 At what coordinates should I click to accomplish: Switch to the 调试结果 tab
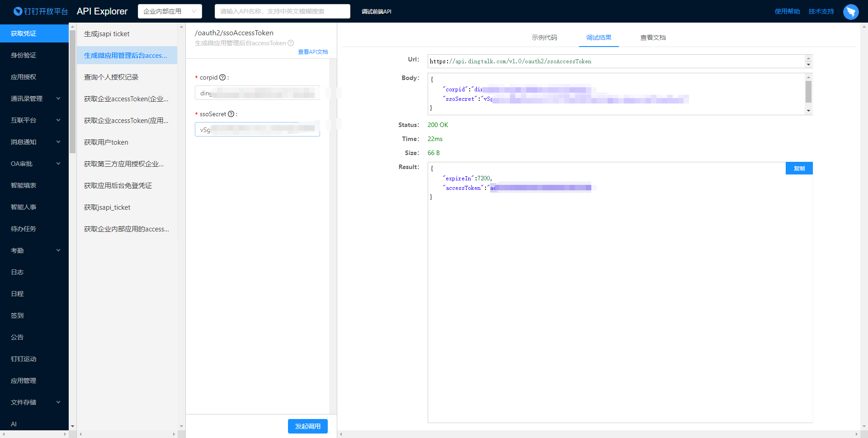[599, 38]
